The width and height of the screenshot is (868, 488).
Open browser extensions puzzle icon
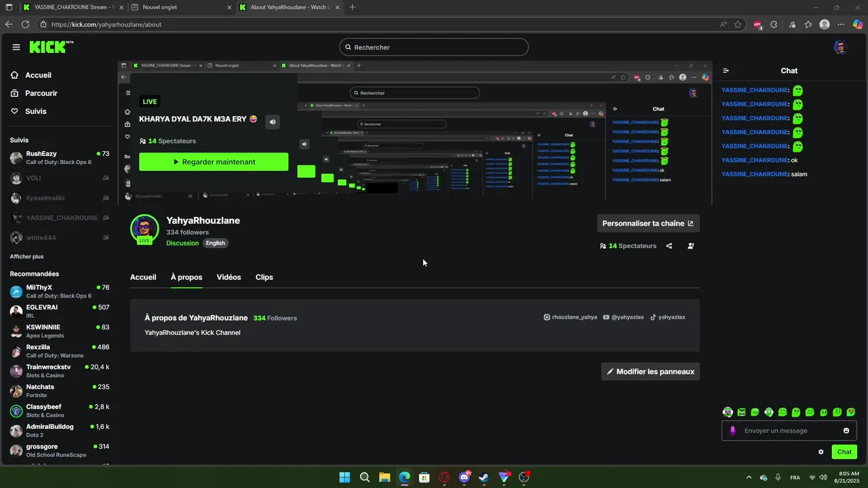774,24
